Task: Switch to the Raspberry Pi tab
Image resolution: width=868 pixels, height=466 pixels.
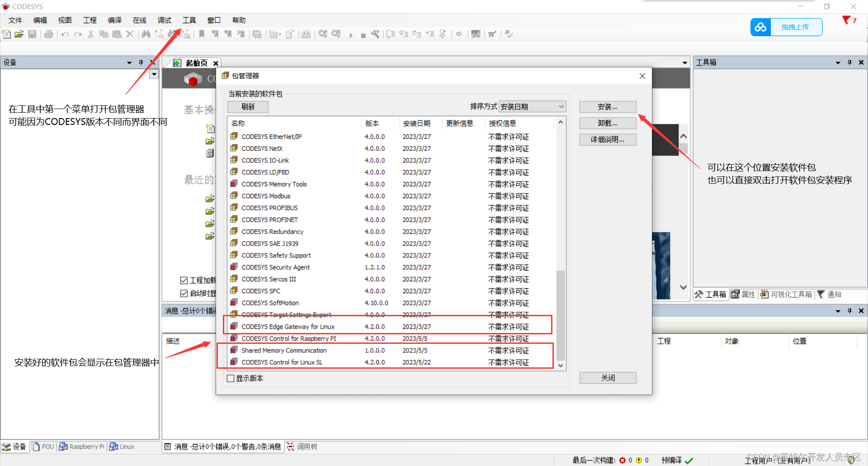Action: coord(82,447)
